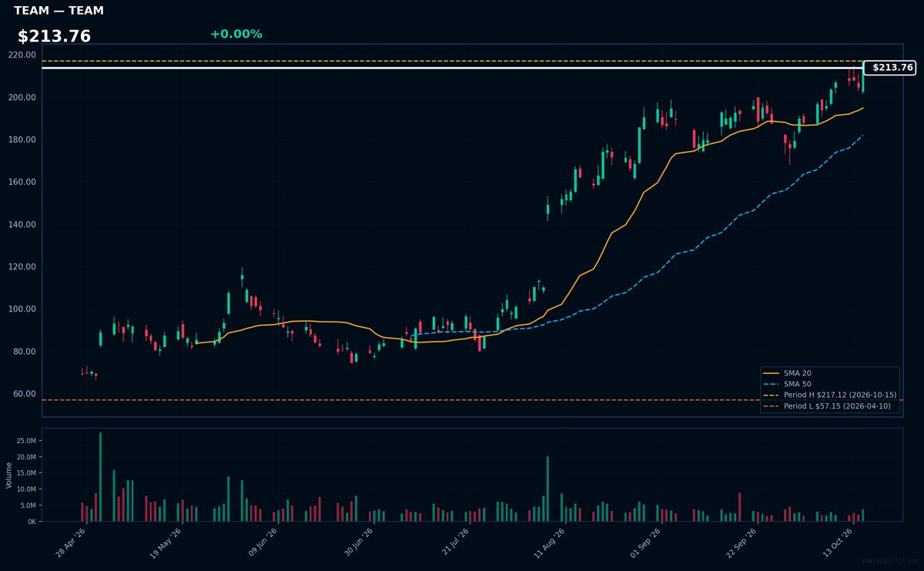The image size is (924, 571).
Task: Click the 60.00 price axis label
Action: pos(24,393)
